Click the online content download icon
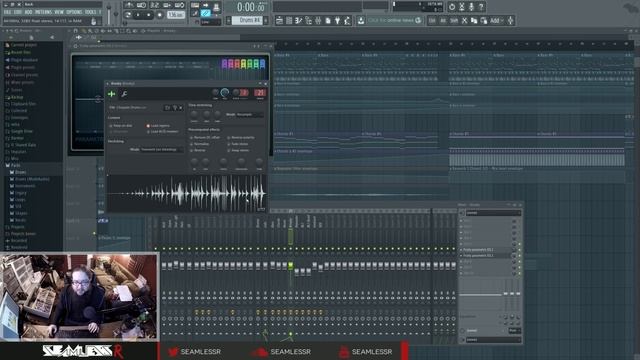This screenshot has height=360, width=640. (x=361, y=20)
